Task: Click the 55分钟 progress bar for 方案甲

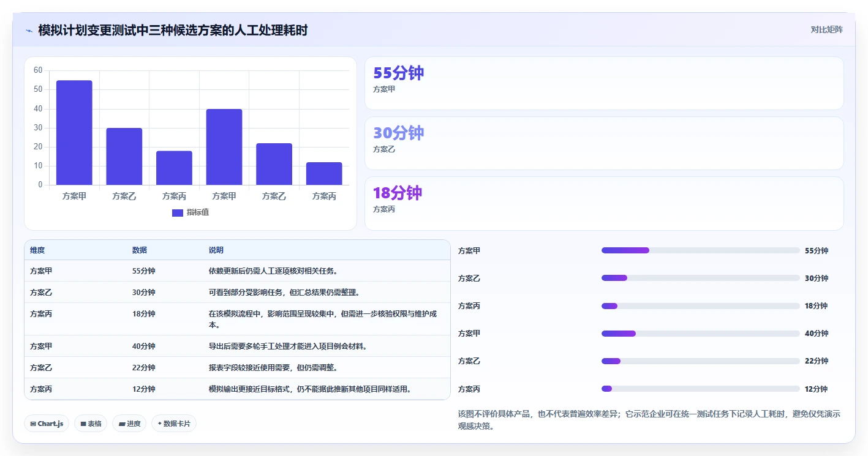Action: pos(701,250)
